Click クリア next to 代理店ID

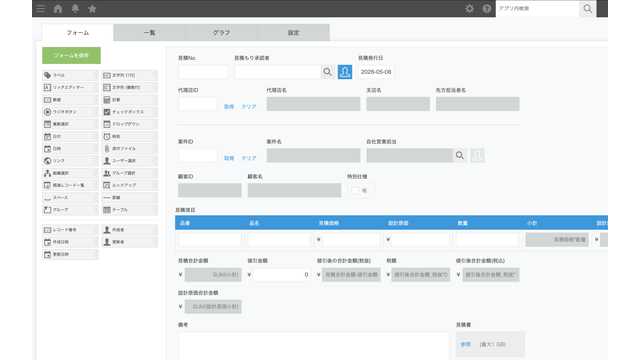pyautogui.click(x=249, y=107)
